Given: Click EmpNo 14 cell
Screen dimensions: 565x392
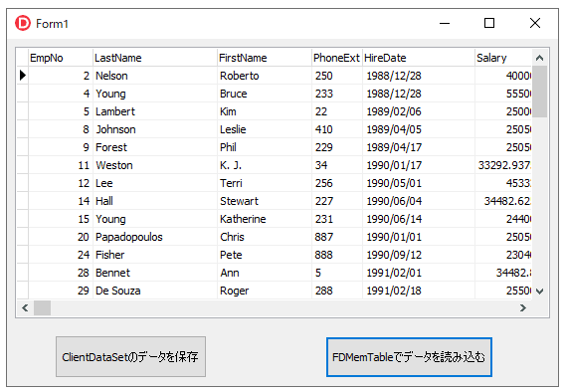Looking at the screenshot, I should point(61,201).
